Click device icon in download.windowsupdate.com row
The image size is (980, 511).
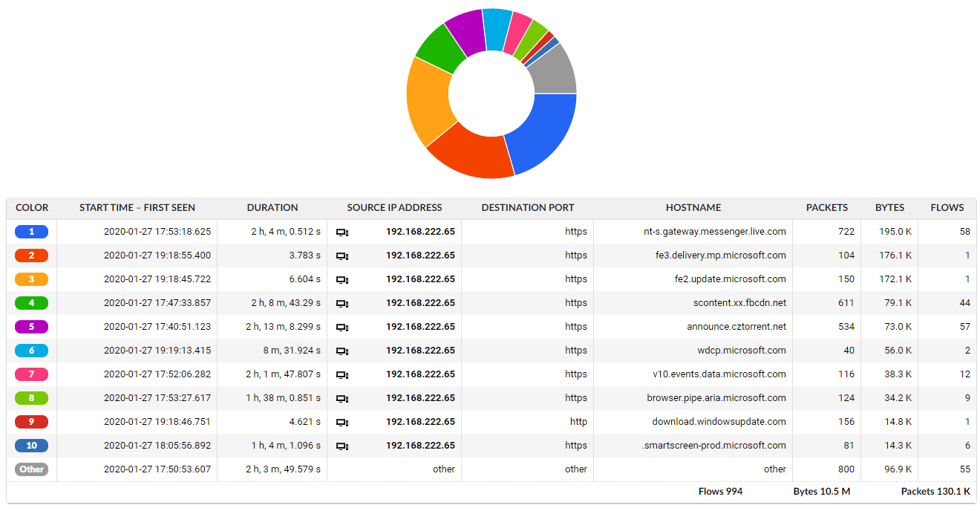click(342, 422)
